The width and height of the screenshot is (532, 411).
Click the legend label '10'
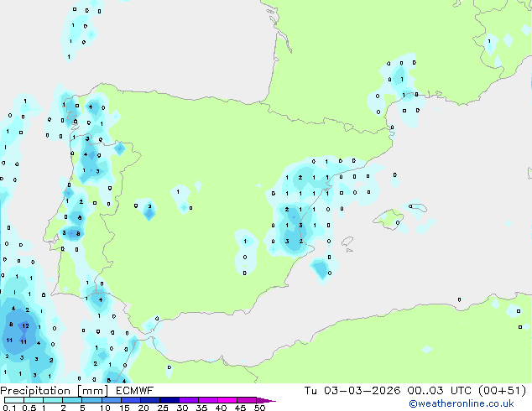pyautogui.click(x=105, y=408)
